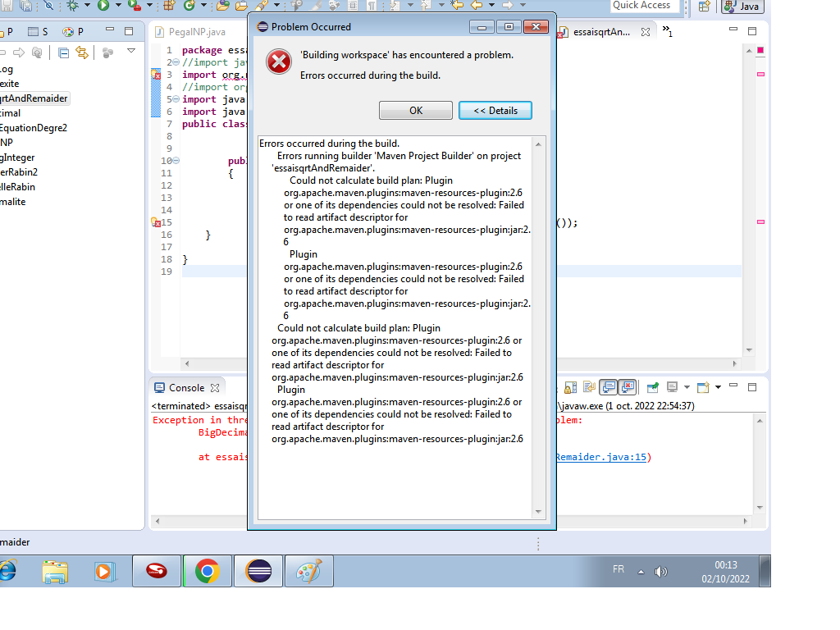This screenshot has height=630, width=840.
Task: Click the Debug bug icon in toolbar
Action: tap(73, 6)
